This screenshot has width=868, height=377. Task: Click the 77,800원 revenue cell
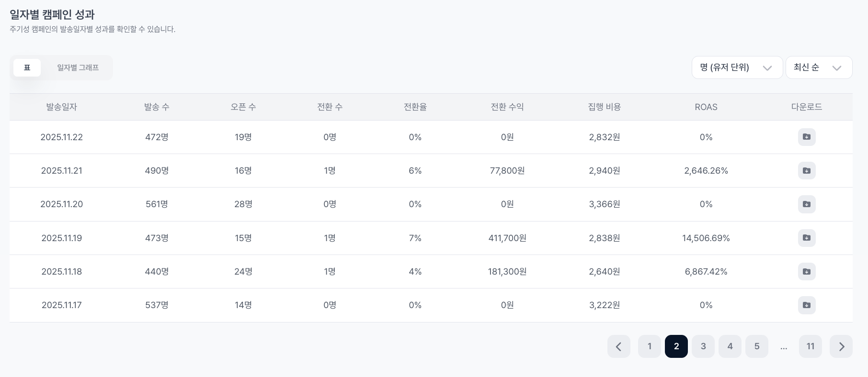[507, 171]
